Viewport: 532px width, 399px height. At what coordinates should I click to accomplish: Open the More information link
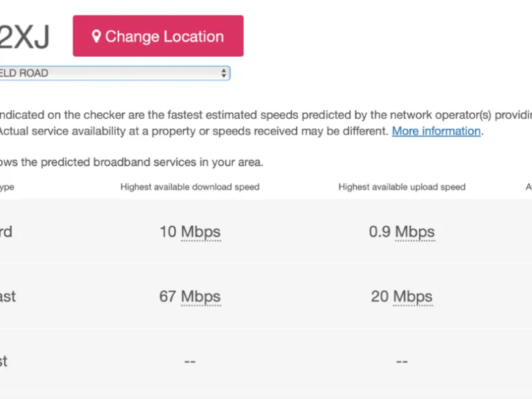[436, 131]
